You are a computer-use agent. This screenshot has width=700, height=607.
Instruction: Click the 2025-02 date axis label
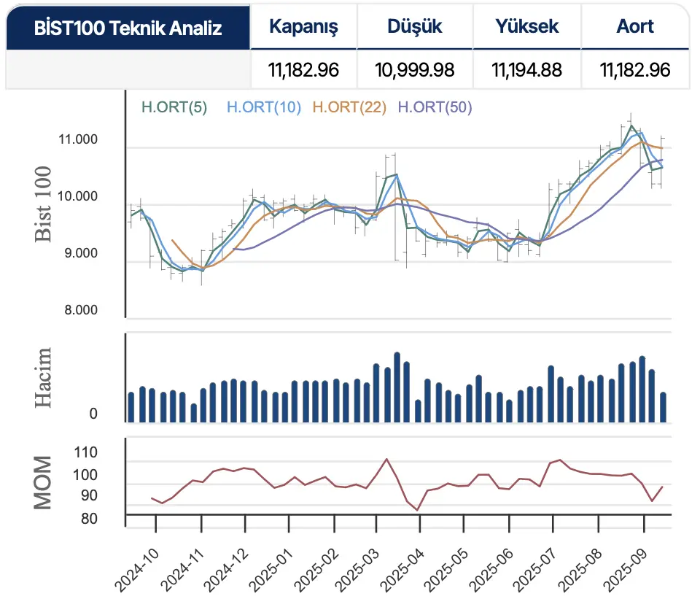(316, 570)
